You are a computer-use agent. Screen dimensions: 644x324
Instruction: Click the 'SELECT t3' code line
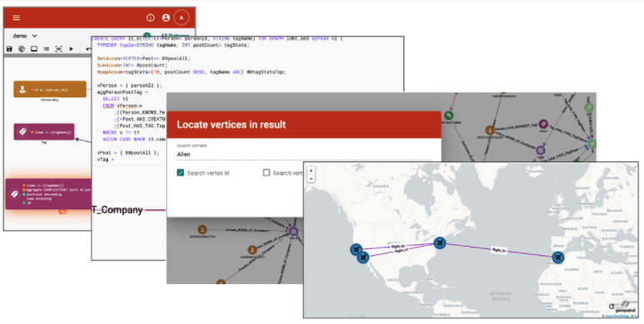116,99
